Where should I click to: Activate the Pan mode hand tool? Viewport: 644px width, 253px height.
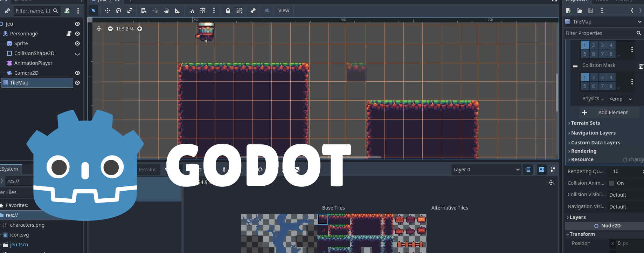pyautogui.click(x=166, y=11)
